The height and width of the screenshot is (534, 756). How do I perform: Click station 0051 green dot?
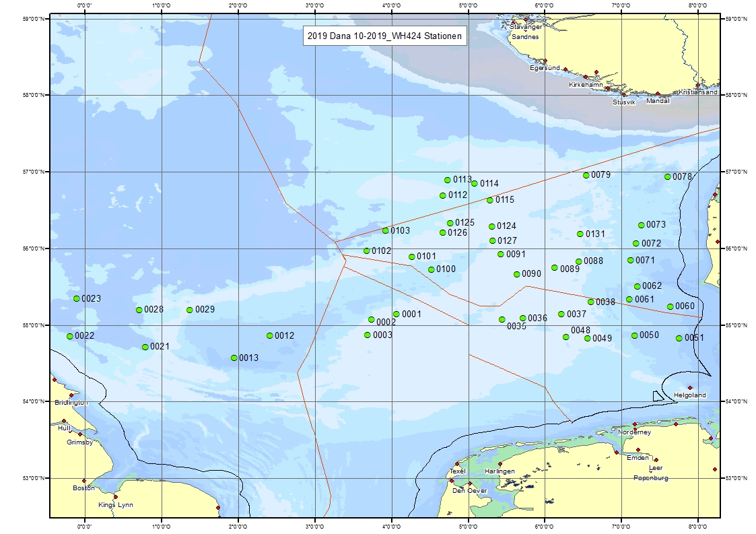pyautogui.click(x=679, y=338)
